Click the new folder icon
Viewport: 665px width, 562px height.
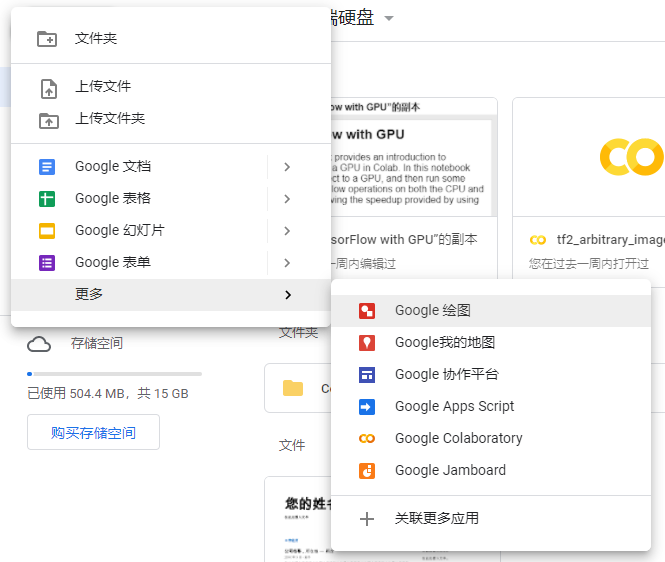[47, 39]
